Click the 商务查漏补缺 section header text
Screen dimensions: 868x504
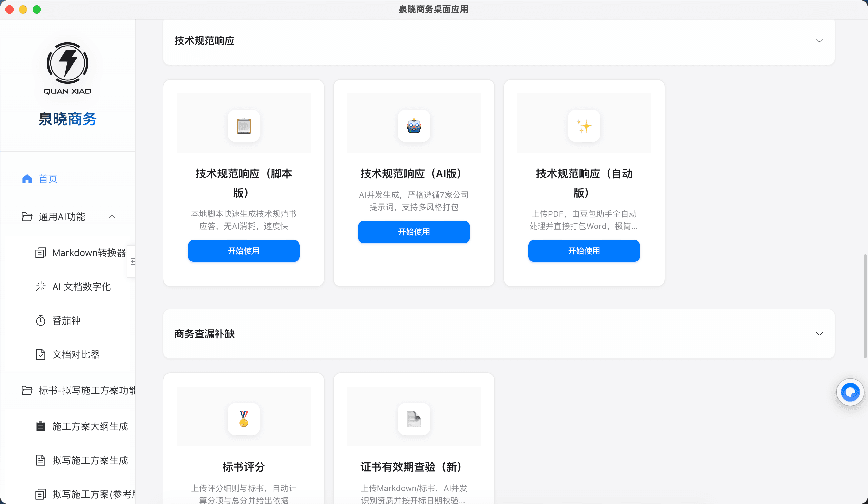204,334
